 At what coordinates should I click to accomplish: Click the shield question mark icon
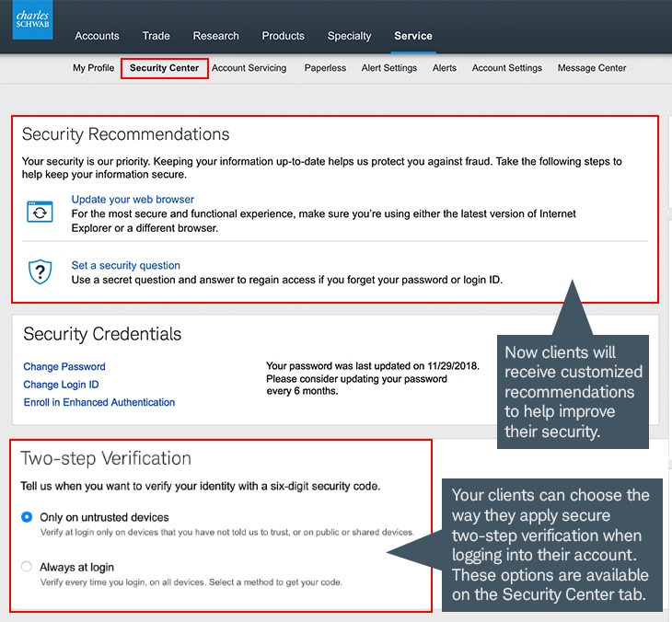tap(40, 271)
